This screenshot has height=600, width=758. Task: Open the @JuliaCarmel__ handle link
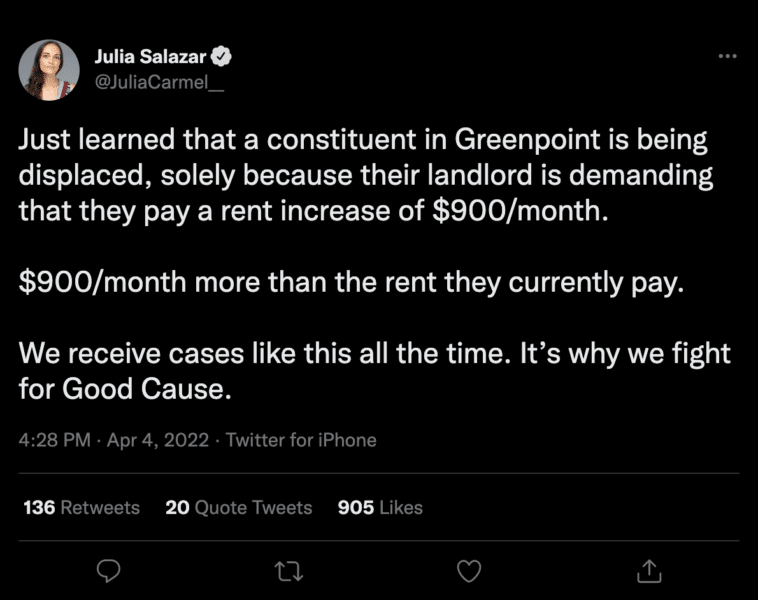point(158,82)
